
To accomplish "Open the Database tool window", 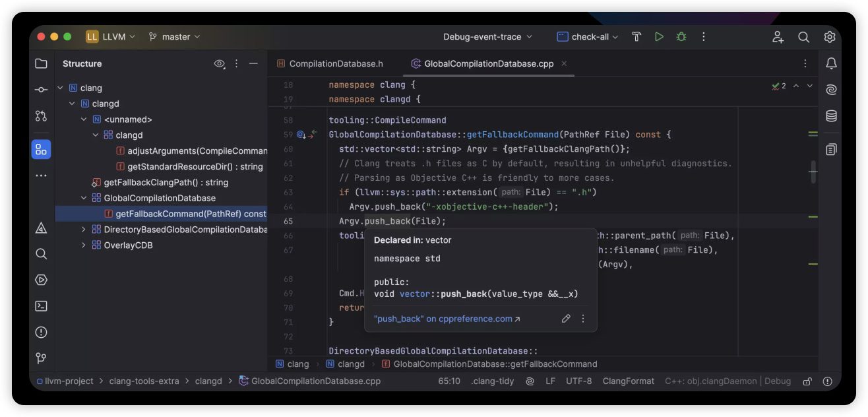I will [x=831, y=116].
